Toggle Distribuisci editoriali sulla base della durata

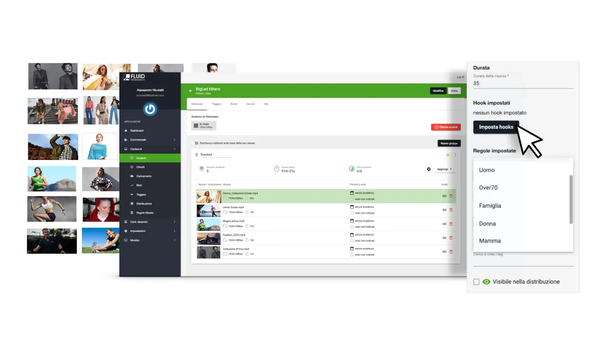195,143
